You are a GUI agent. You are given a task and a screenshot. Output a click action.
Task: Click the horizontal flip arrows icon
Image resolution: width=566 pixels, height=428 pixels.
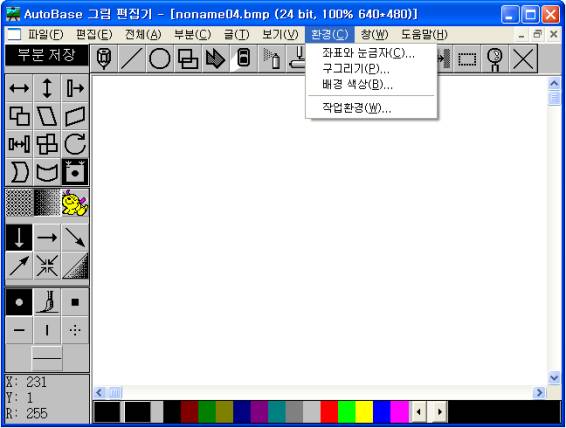click(19, 88)
